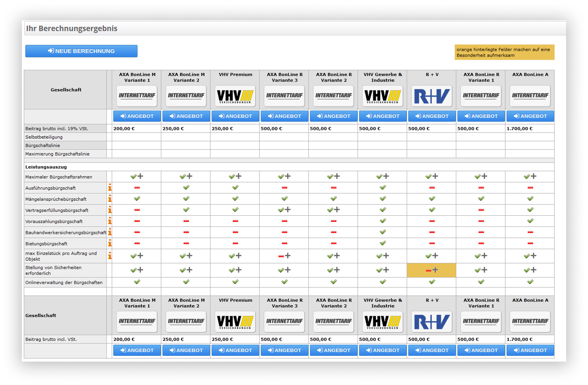
Task: Click top VHV Gewerbe & Industrie logo
Action: [383, 96]
